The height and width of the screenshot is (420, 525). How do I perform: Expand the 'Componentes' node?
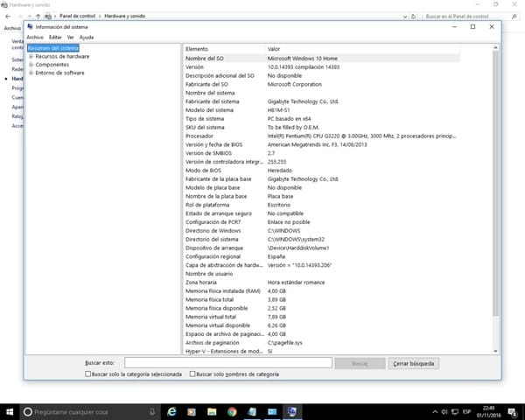click(x=31, y=65)
